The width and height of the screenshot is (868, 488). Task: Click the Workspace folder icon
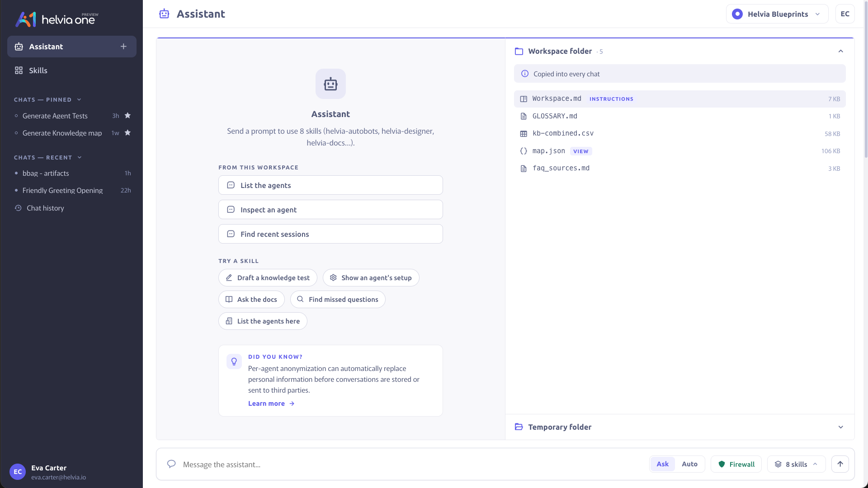[x=519, y=52]
